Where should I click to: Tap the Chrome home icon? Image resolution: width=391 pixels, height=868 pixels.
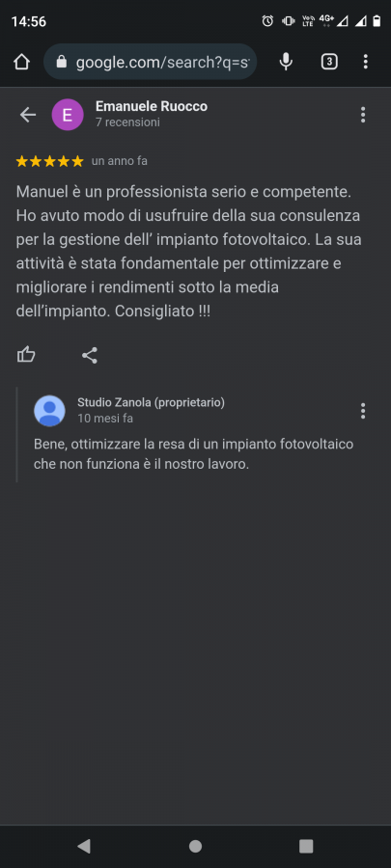tap(21, 62)
